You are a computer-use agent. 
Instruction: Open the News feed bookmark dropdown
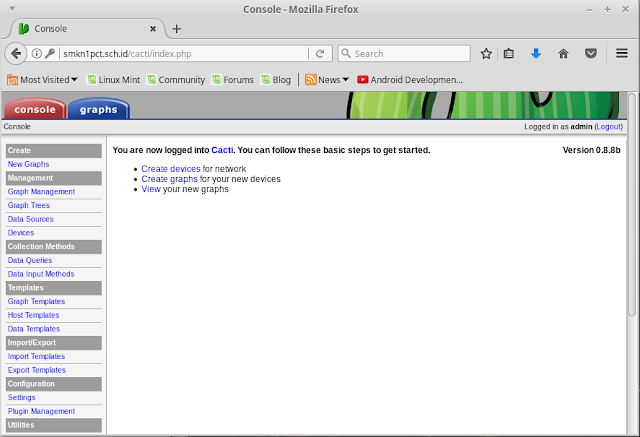click(x=327, y=80)
